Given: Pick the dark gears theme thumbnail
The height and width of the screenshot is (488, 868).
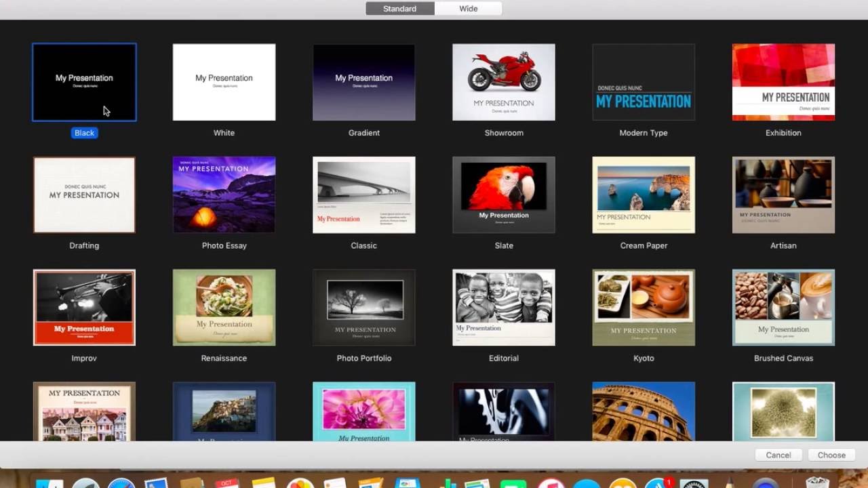Looking at the screenshot, I should [504, 411].
